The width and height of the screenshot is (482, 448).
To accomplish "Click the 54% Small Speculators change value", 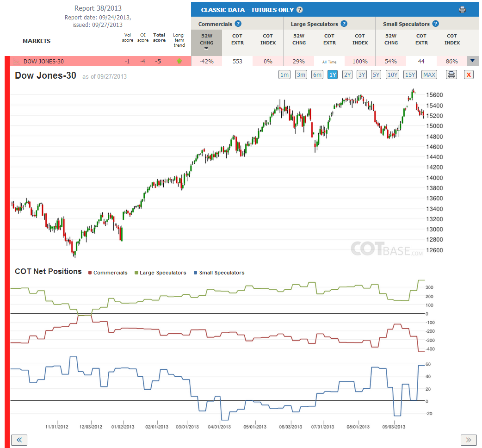I will (x=391, y=61).
